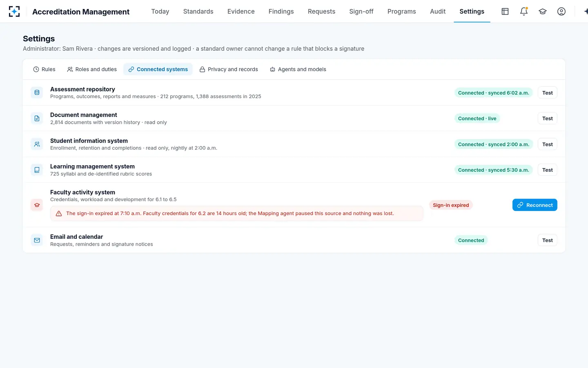Test the Email and calendar connection

[548, 240]
